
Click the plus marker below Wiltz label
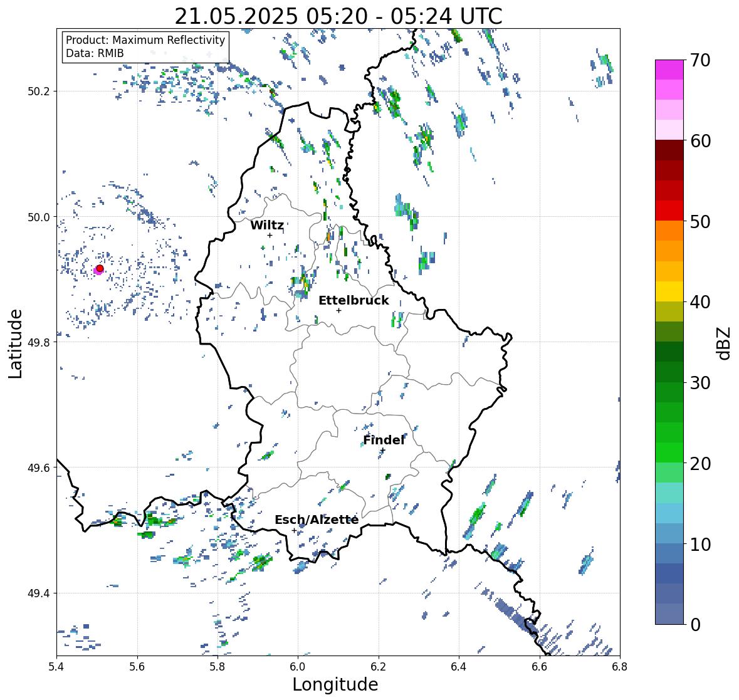click(x=270, y=235)
